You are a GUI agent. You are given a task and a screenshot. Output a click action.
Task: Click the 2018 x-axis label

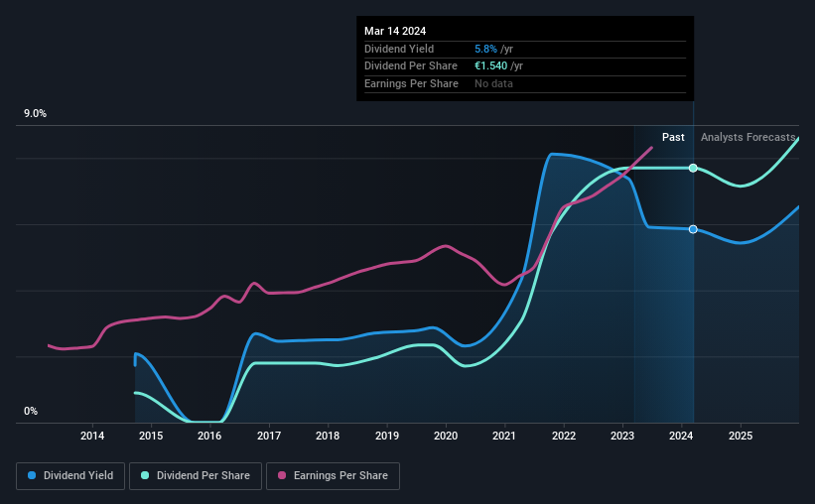328,436
